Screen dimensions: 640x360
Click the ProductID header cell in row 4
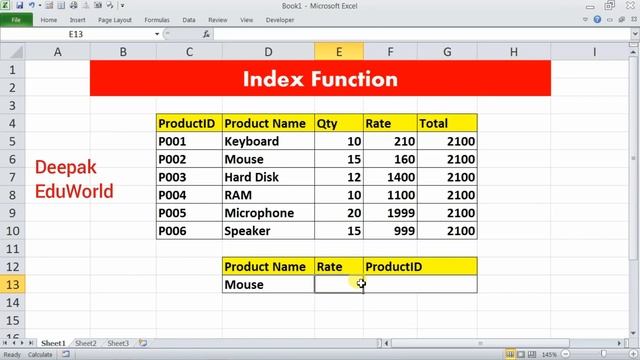click(189, 123)
